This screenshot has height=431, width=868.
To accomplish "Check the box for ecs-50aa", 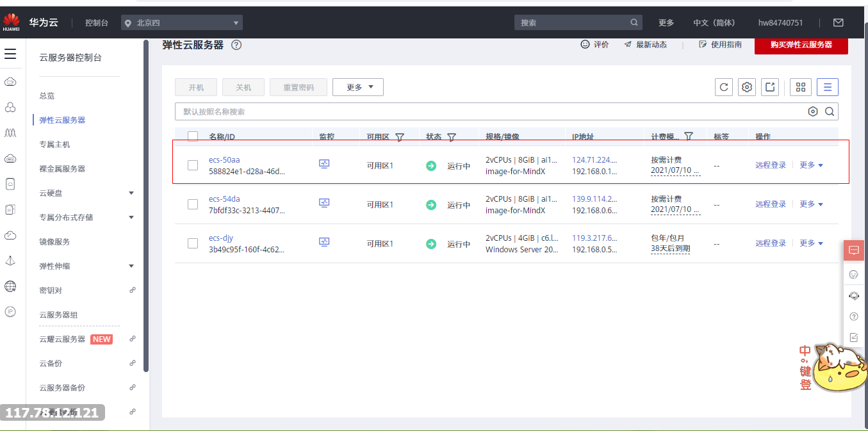I will click(x=193, y=165).
